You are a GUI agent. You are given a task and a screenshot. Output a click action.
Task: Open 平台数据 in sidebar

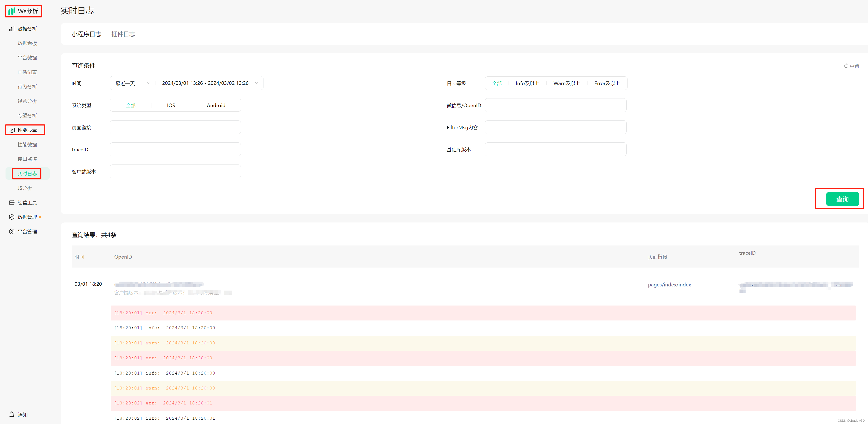[27, 58]
